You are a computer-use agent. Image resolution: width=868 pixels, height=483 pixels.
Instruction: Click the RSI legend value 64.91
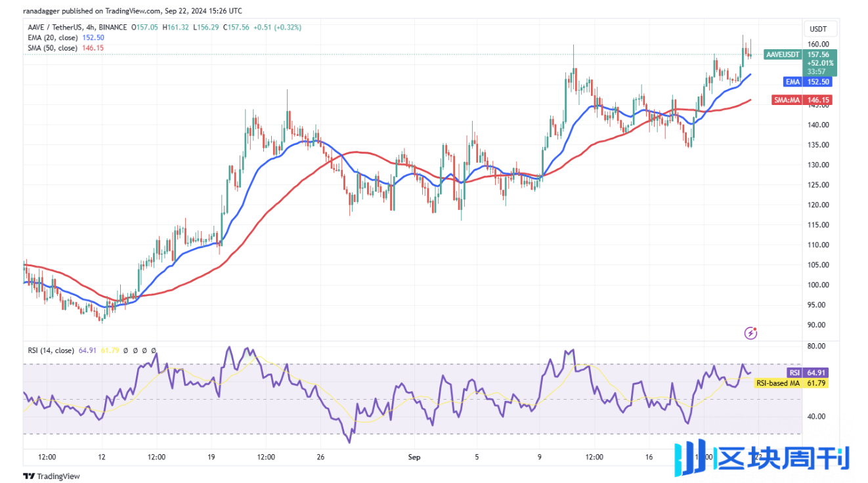(x=87, y=350)
